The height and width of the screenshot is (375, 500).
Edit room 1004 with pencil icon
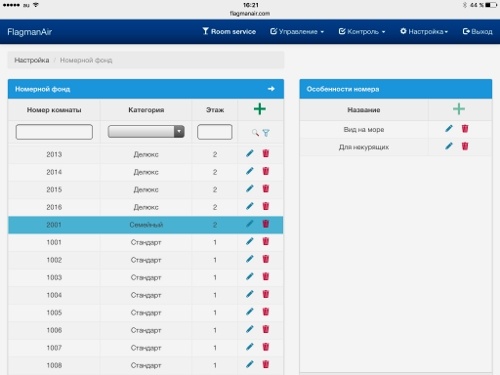coord(250,294)
